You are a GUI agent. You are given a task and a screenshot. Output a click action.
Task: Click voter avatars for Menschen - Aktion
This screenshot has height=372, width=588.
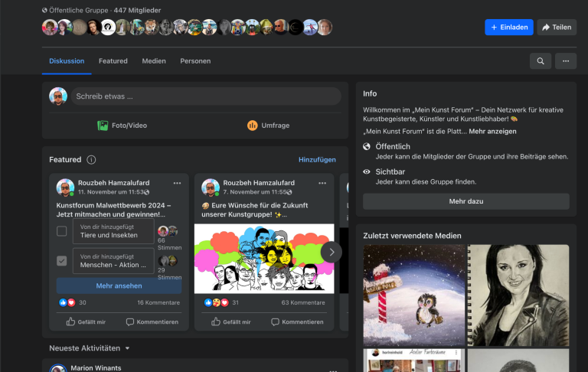coord(168,260)
